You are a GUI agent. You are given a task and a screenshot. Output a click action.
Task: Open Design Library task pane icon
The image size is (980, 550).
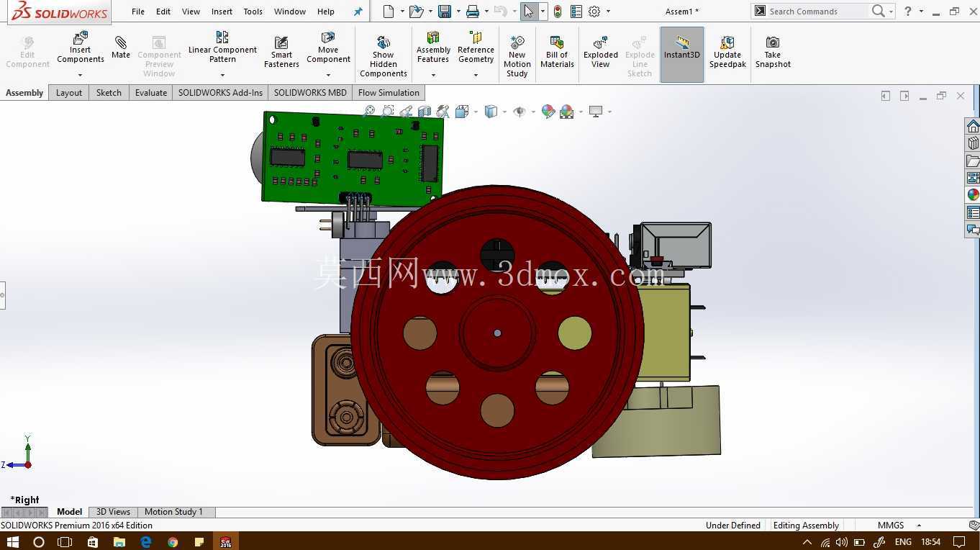[973, 143]
